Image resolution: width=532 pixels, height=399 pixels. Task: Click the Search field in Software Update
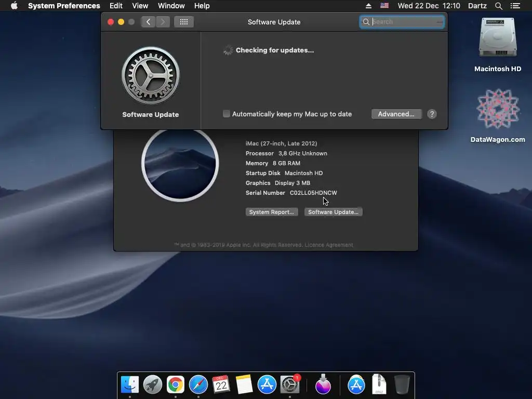pyautogui.click(x=402, y=22)
